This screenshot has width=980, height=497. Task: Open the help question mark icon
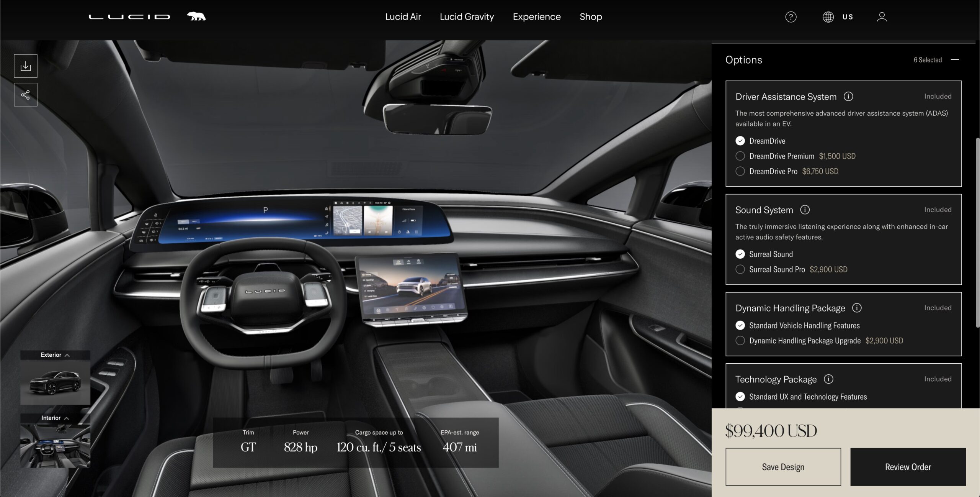point(791,17)
